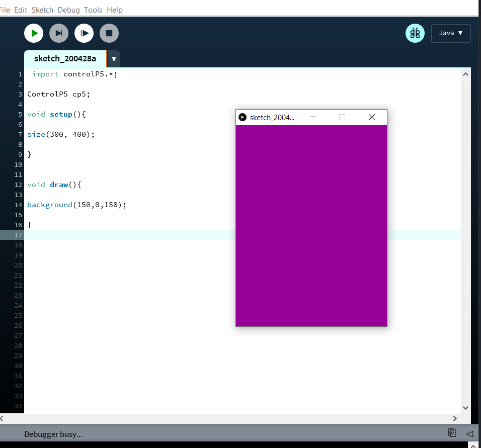Open the tab menu arrow next to sketch_200428a
Image resolution: width=481 pixels, height=448 pixels.
pyautogui.click(x=114, y=59)
